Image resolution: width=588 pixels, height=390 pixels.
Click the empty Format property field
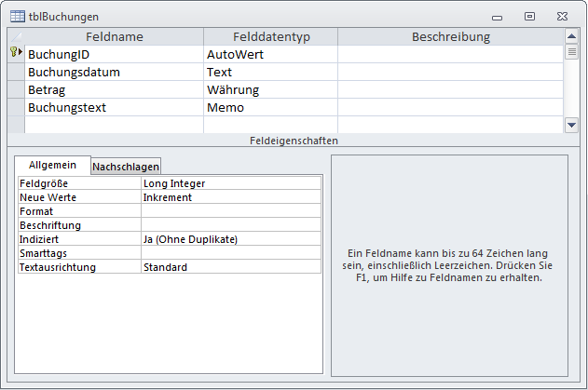230,211
